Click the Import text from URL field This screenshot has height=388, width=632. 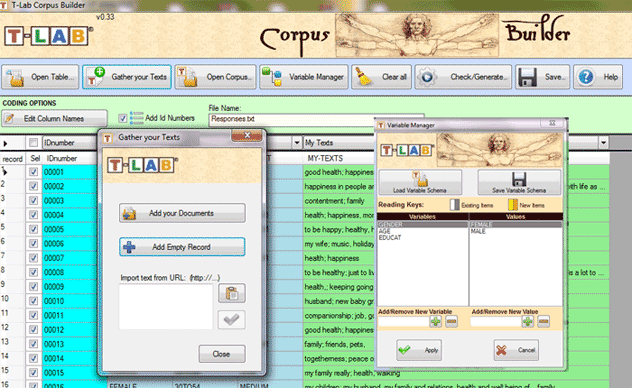pos(166,306)
